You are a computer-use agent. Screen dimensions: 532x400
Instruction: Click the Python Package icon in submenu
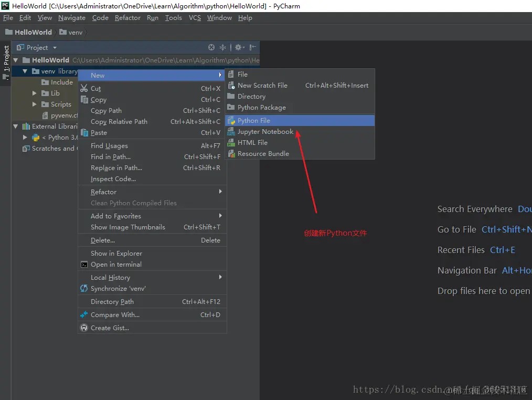click(x=231, y=107)
